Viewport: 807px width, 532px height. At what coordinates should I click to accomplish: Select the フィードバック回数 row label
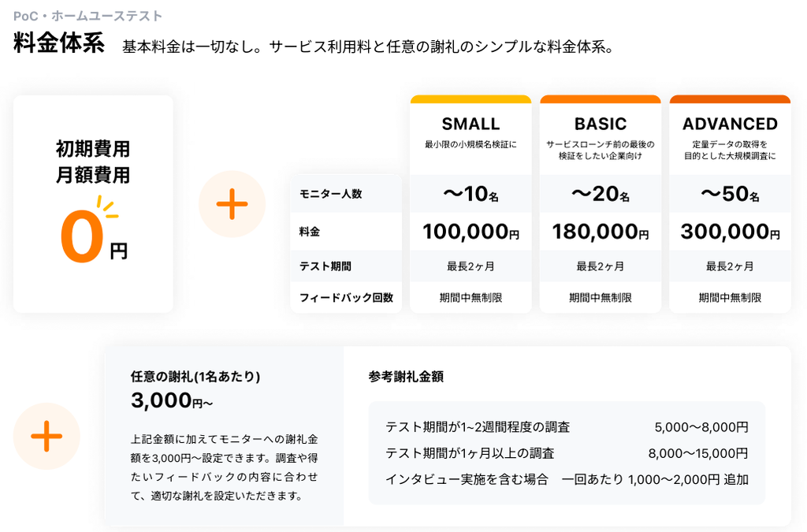[346, 298]
